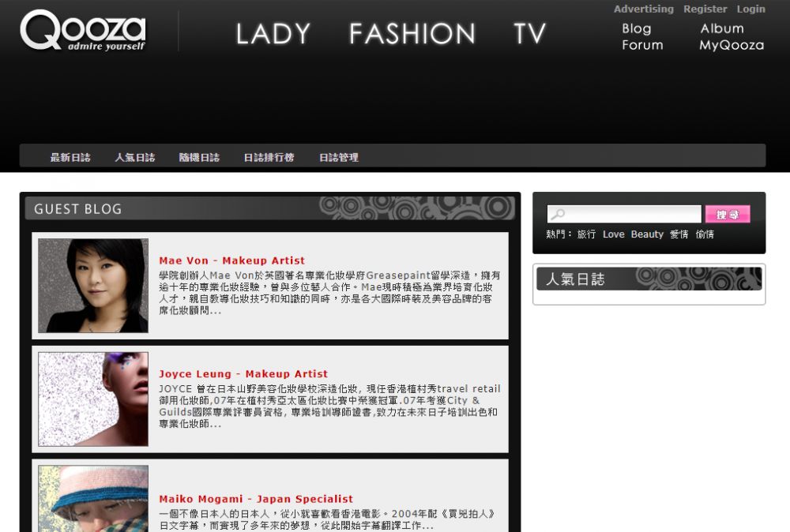This screenshot has height=532, width=790.
Task: Click hot keyword 愛情
Action: [679, 234]
